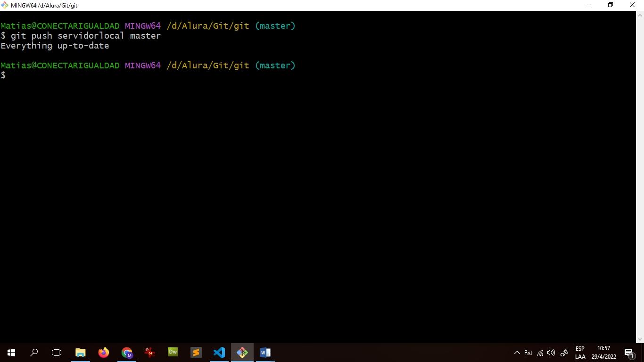This screenshot has width=644, height=362.
Task: Click 'Matias@CONECTARIGUALDAD' in the first prompt
Action: coord(60,26)
